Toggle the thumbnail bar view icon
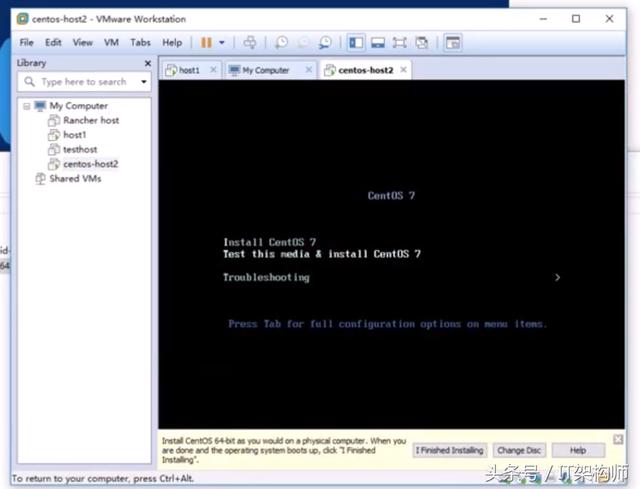The height and width of the screenshot is (489, 640). click(x=378, y=42)
